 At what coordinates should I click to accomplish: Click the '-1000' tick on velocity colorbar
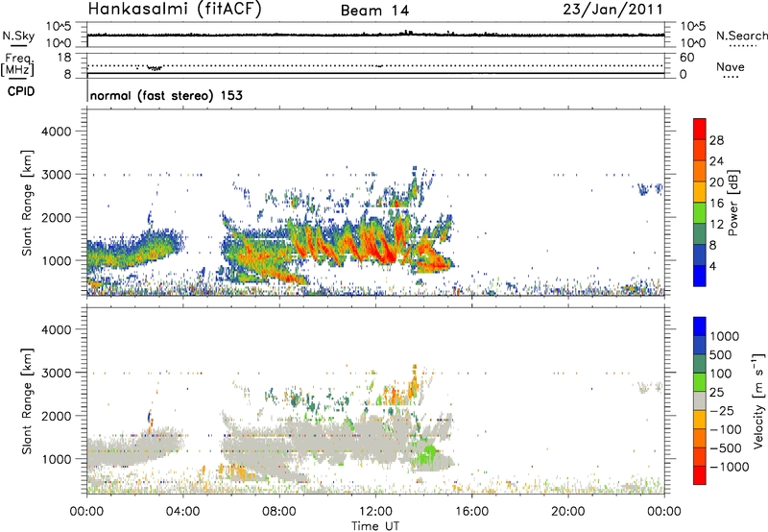coord(729,467)
